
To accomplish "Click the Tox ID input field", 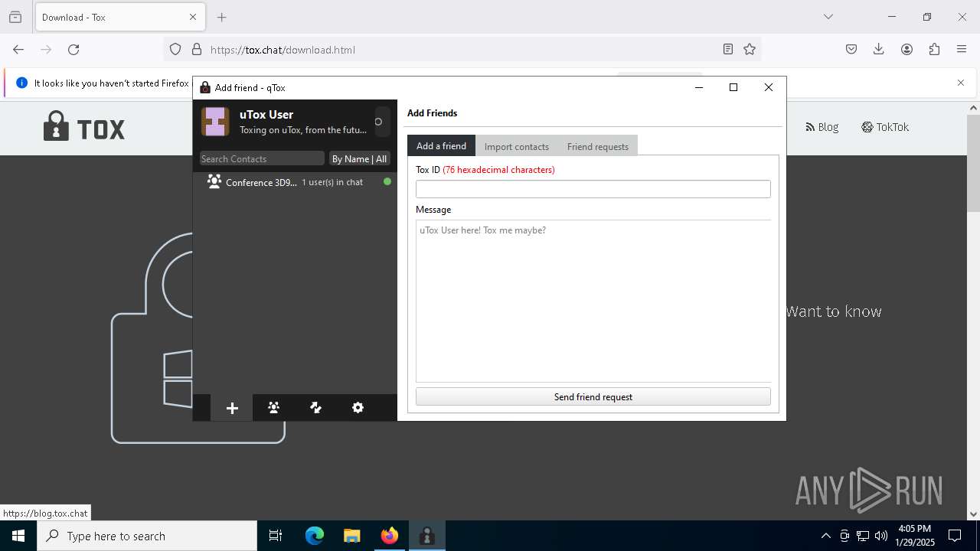I will point(593,189).
